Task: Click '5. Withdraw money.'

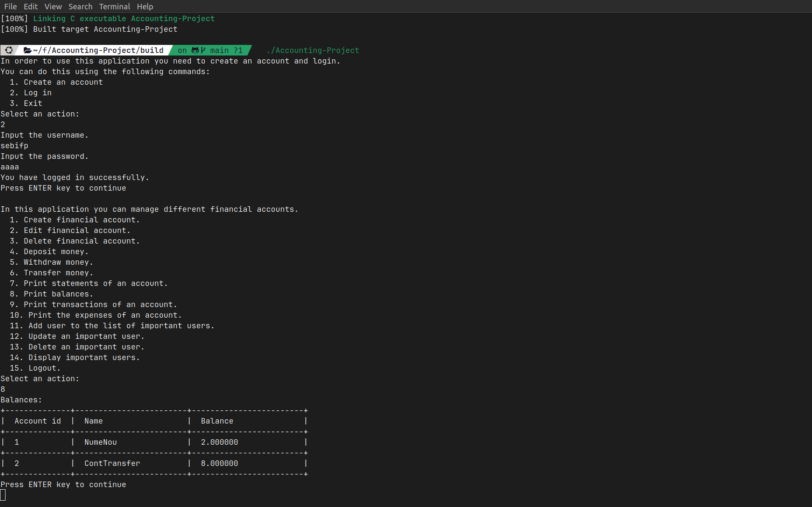Action: click(x=52, y=262)
